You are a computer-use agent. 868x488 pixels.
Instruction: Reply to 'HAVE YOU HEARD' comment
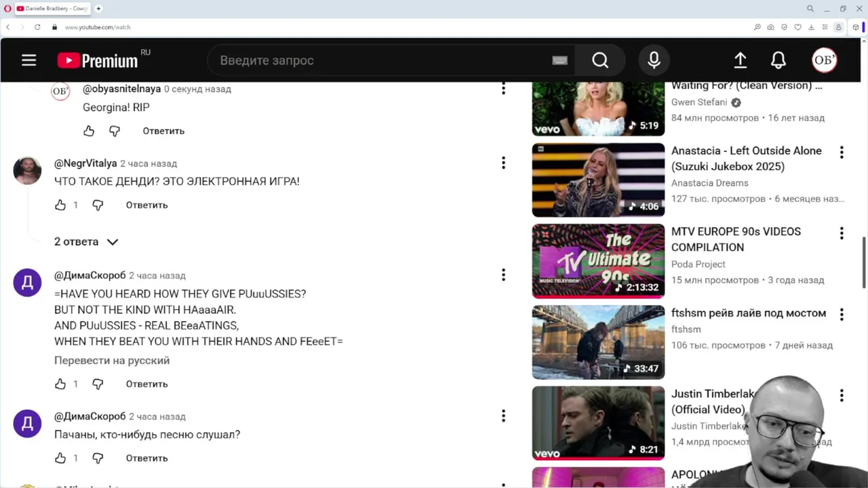(146, 384)
